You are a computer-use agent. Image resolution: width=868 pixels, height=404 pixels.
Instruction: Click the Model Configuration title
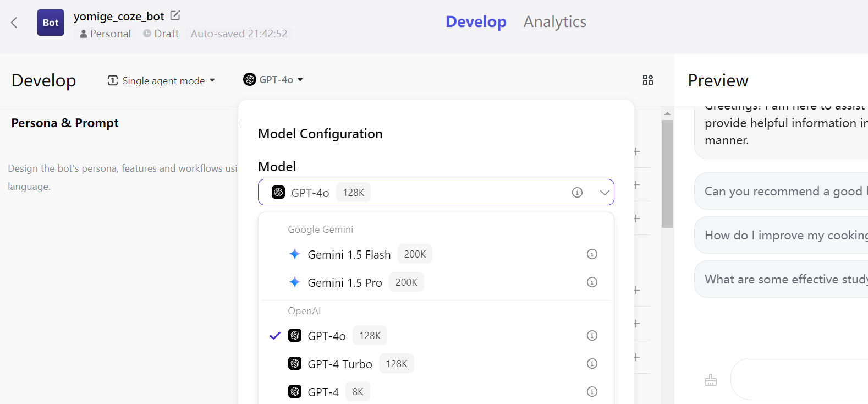(320, 134)
